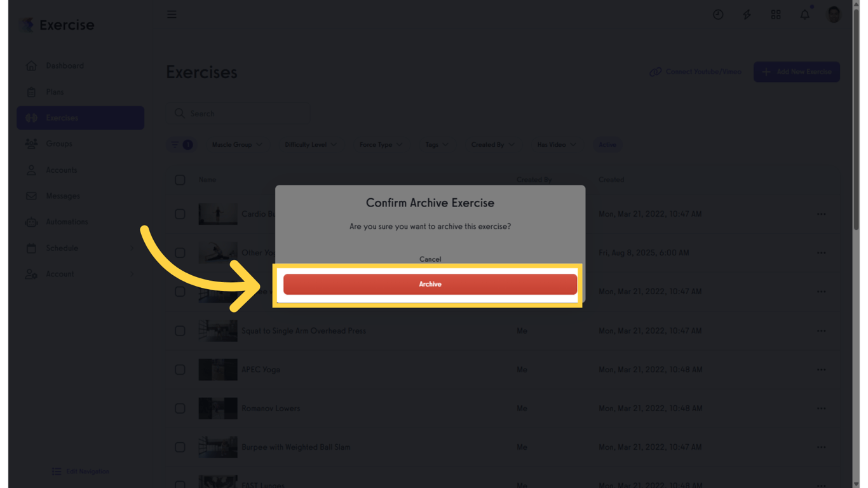Image resolution: width=868 pixels, height=488 pixels.
Task: Check the APEC Yoga row checkbox
Action: pyautogui.click(x=180, y=370)
